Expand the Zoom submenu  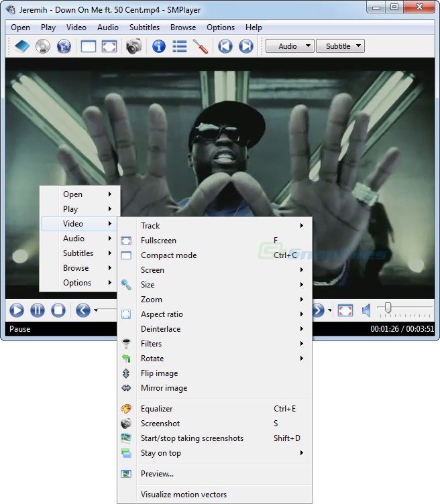coord(215,300)
